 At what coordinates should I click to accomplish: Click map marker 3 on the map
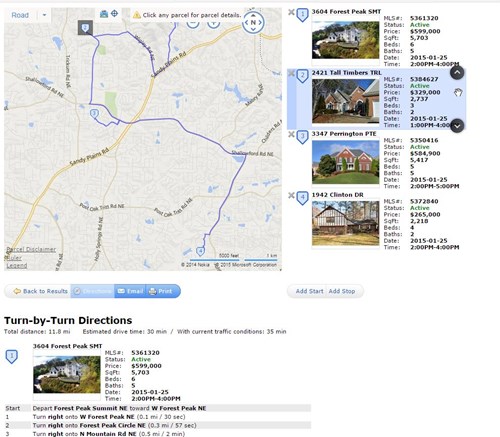click(94, 114)
